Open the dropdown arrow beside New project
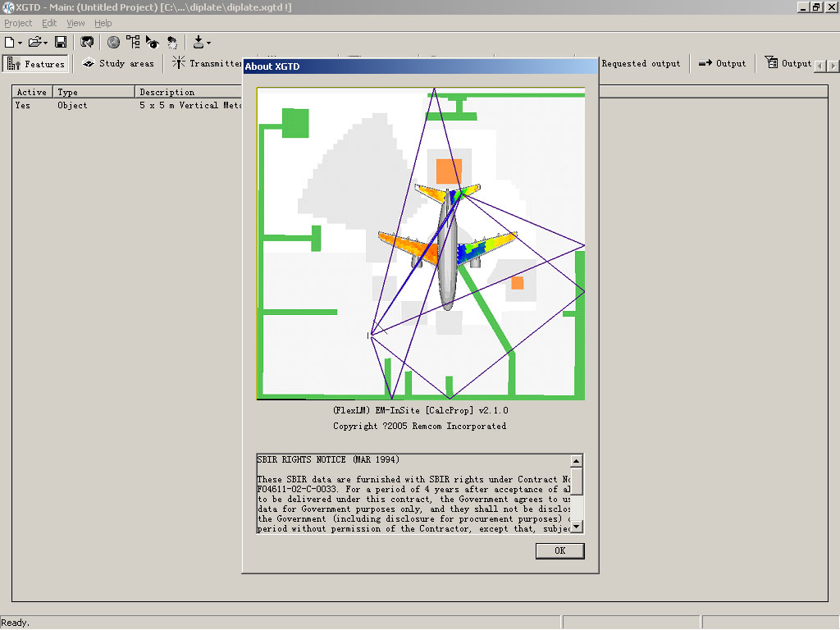Viewport: 840px width, 630px height. [x=20, y=43]
